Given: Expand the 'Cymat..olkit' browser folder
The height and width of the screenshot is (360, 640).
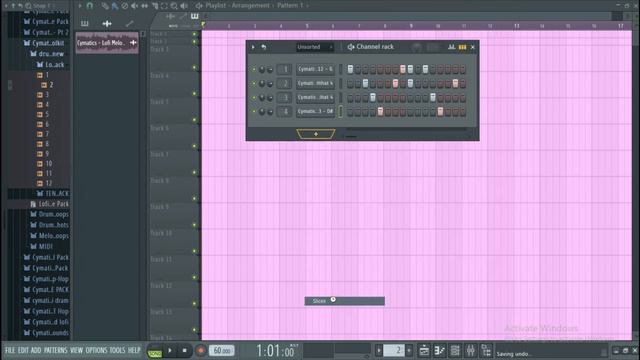Looking at the screenshot, I should tap(44, 43).
